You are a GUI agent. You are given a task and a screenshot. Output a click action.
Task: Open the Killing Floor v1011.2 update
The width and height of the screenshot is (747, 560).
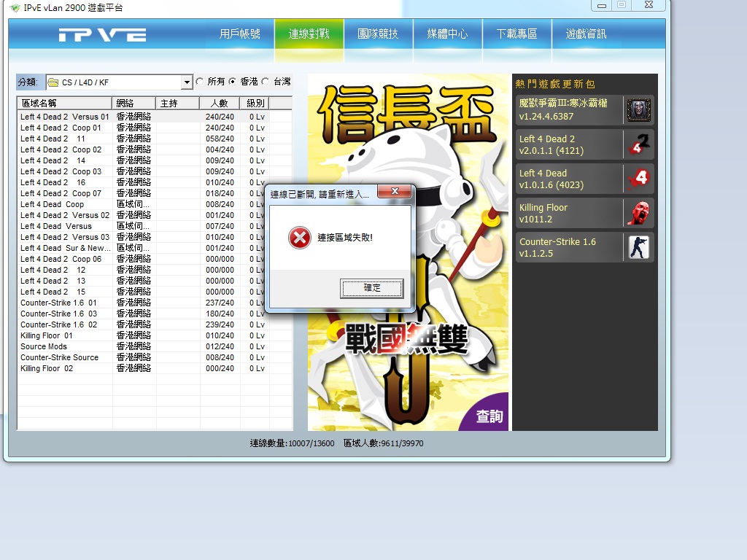click(584, 213)
